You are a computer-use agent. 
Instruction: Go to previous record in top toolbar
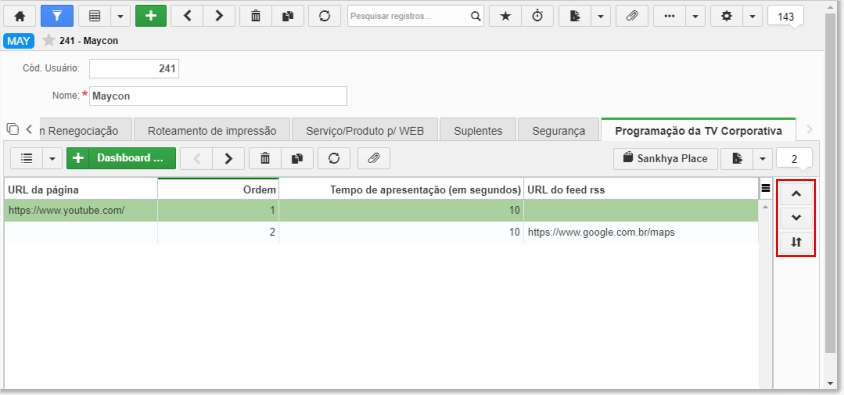coord(187,16)
